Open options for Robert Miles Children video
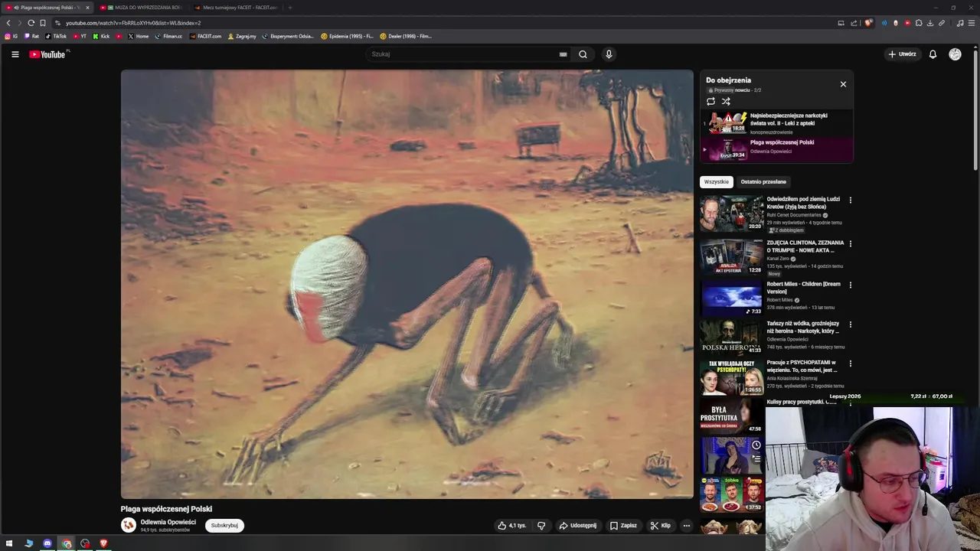 point(850,285)
